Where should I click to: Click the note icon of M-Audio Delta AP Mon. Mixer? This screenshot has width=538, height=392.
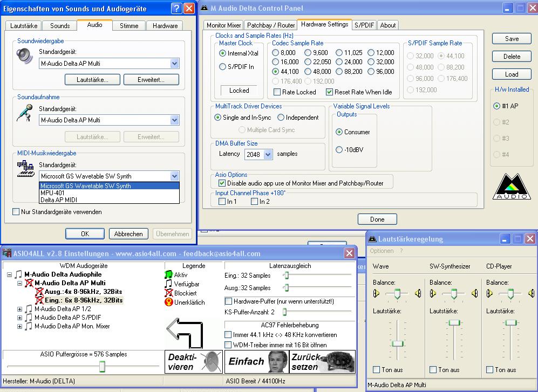(29, 326)
